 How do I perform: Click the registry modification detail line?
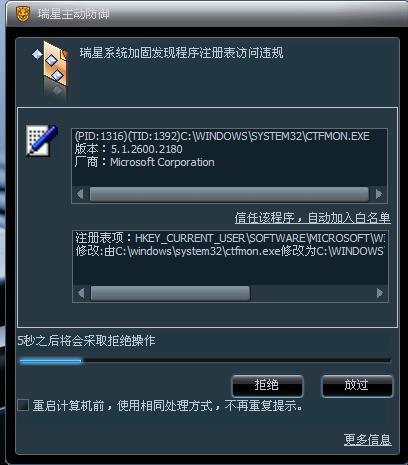tap(230, 251)
